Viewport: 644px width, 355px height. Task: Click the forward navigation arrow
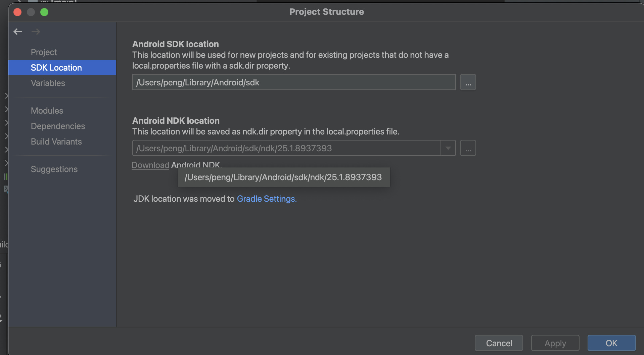point(36,32)
